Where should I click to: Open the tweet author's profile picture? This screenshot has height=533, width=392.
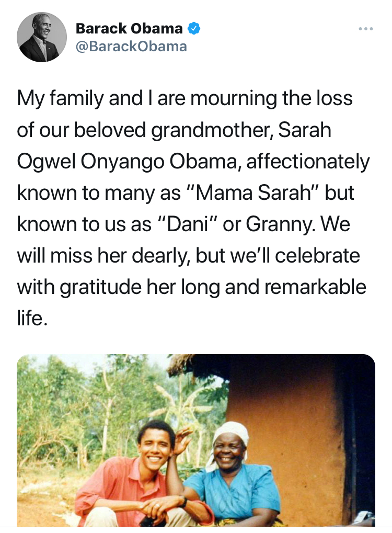pyautogui.click(x=42, y=37)
